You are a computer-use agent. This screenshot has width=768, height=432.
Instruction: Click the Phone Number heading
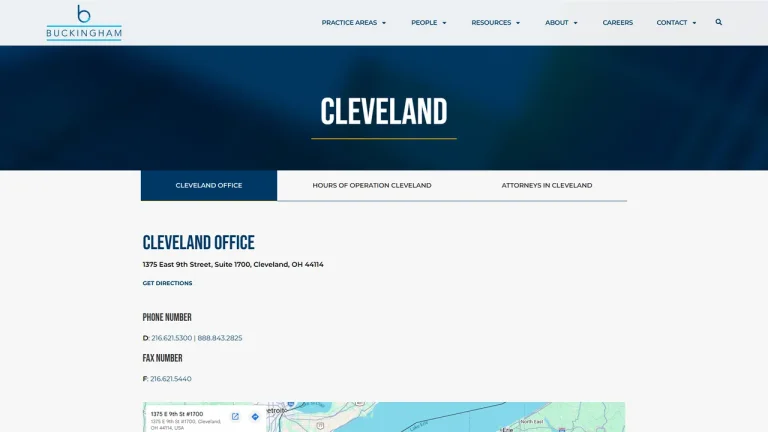pos(167,317)
